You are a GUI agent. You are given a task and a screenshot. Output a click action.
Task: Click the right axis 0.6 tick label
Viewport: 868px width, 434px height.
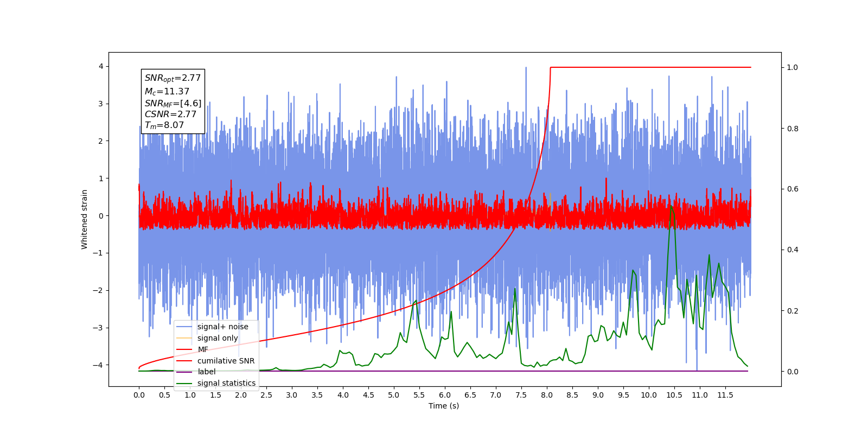[793, 189]
